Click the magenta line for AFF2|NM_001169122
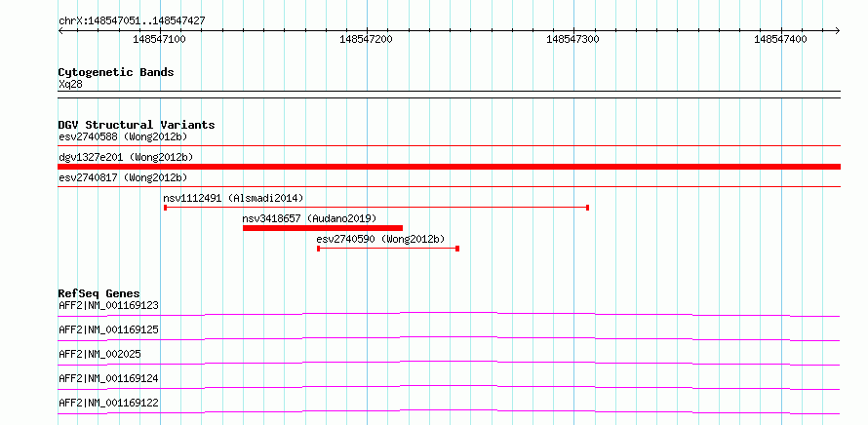 (450, 411)
